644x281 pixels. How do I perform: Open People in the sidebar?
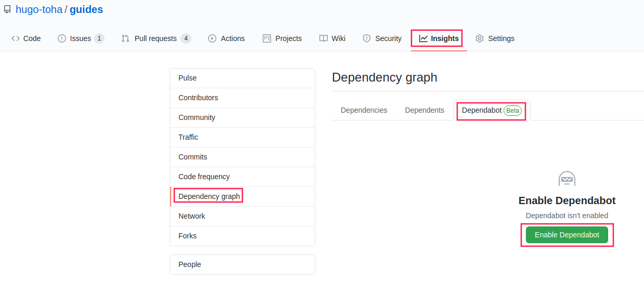click(x=242, y=264)
